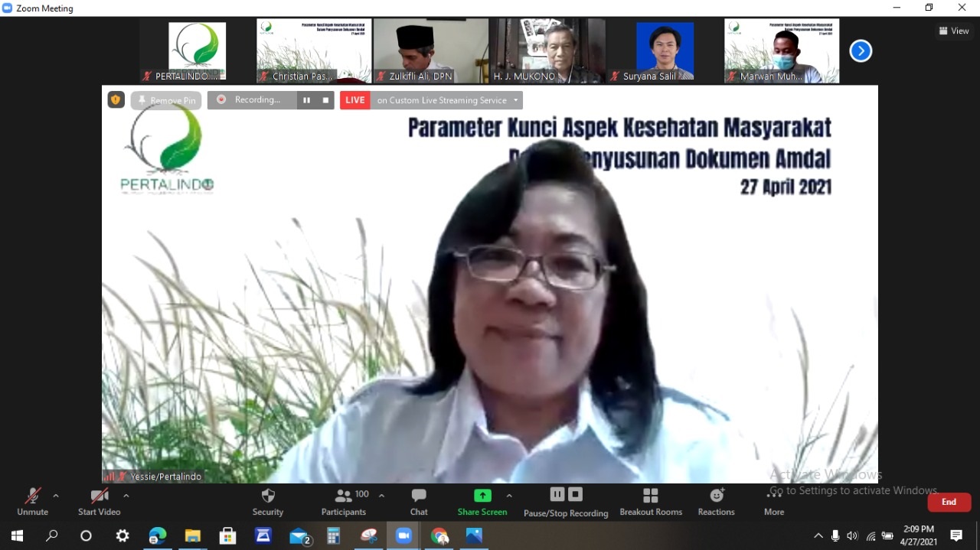Viewport: 980px width, 550px height.
Task: Open Breakout Rooms
Action: [651, 502]
